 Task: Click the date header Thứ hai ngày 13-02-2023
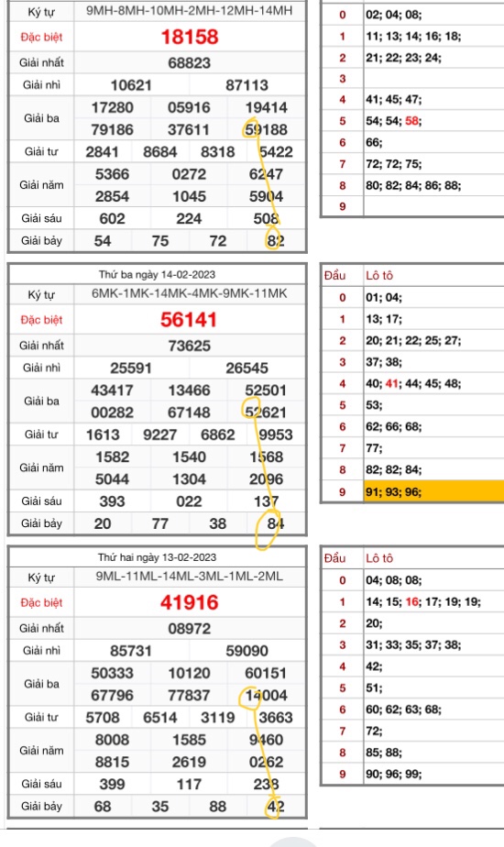coord(158,557)
